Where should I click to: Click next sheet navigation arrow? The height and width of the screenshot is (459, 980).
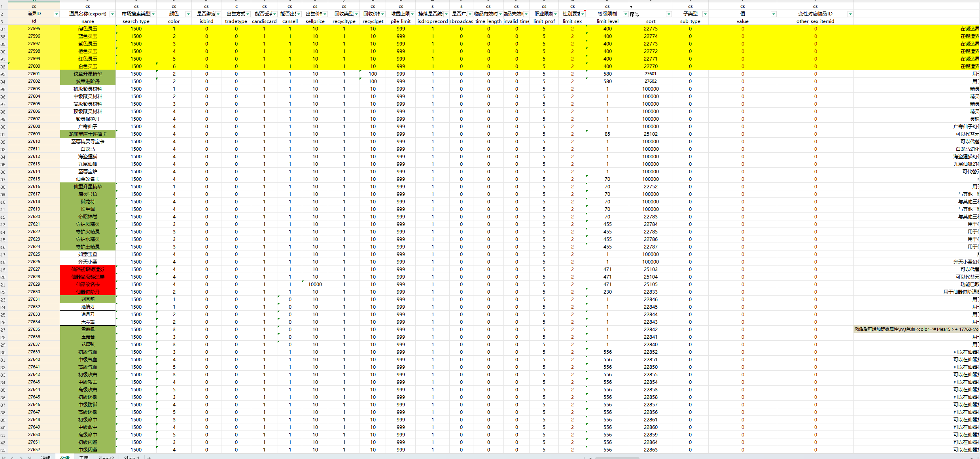point(21,457)
